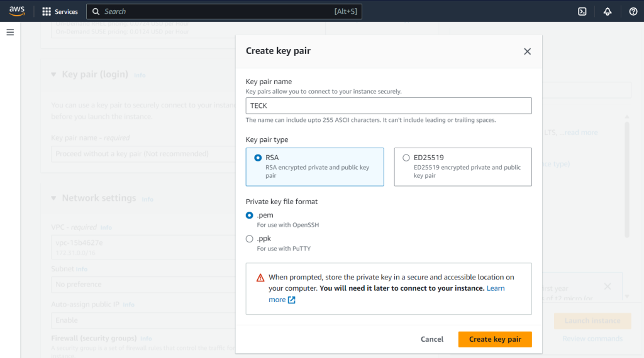Select ED25519 key pair type

pos(406,158)
